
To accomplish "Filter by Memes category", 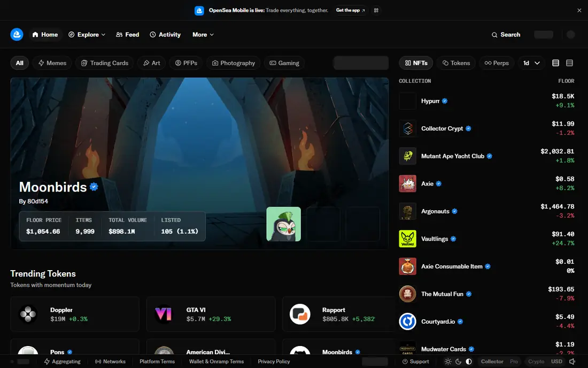I will pyautogui.click(x=52, y=63).
